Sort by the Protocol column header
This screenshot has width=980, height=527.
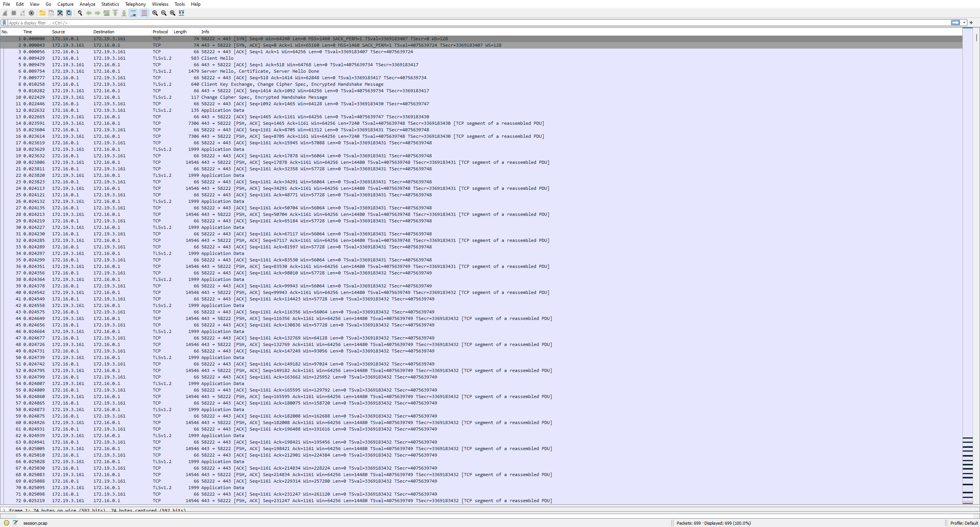162,32
